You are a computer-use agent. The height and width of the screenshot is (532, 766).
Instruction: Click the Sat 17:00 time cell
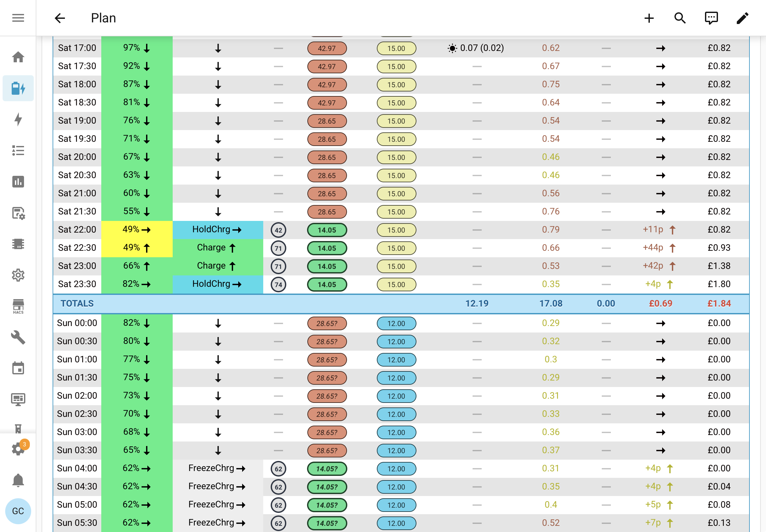(77, 48)
